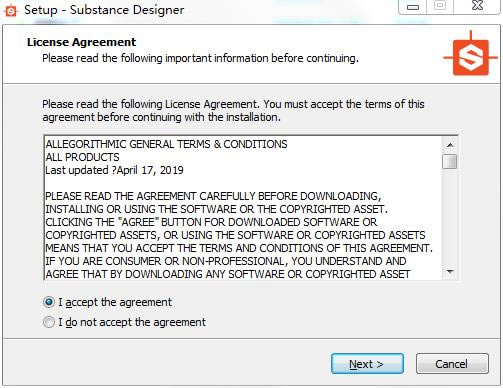503x388 pixels.
Task: Click Next to continue installation
Action: 367,364
